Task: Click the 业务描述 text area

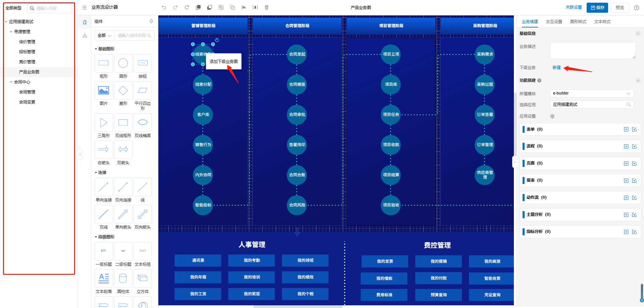Action: click(x=593, y=51)
